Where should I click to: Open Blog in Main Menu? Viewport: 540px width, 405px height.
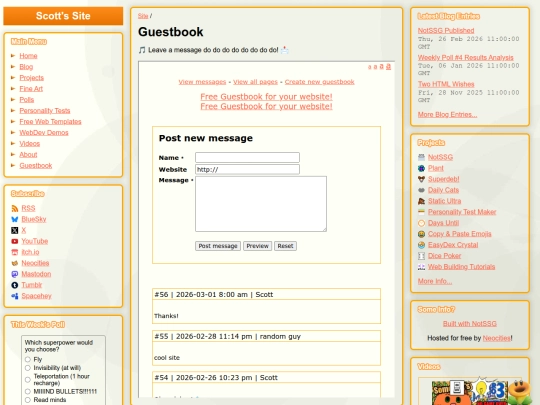point(26,67)
